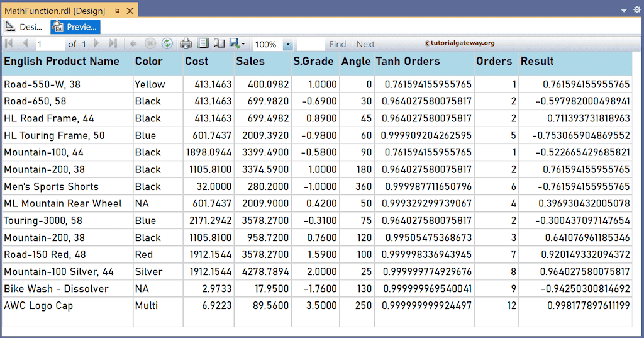Click the Next Page arrow icon

pyautogui.click(x=96, y=43)
